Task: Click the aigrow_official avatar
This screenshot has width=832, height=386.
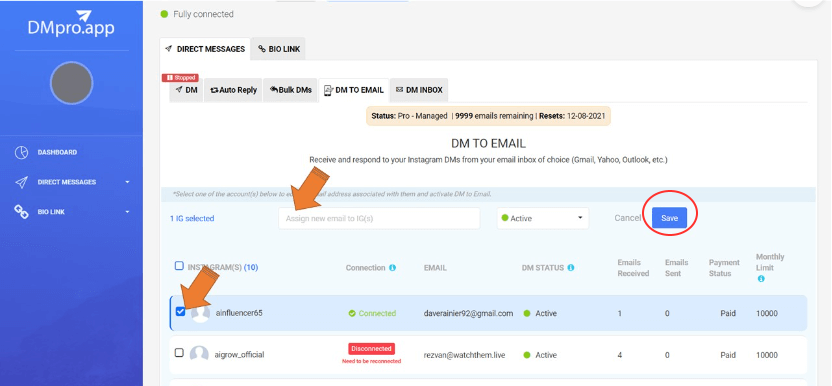Action: tap(199, 355)
